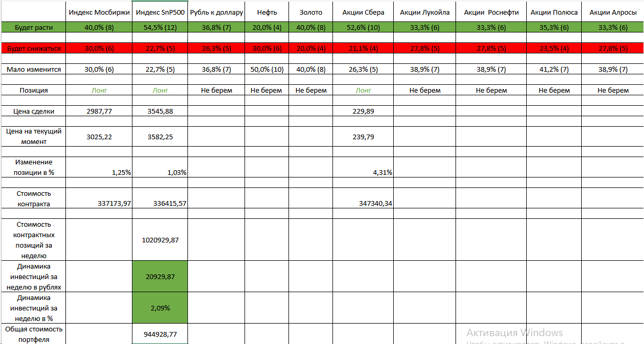Select the "Индекс Мосбиржи" column header
This screenshot has height=344, width=644.
99,12
